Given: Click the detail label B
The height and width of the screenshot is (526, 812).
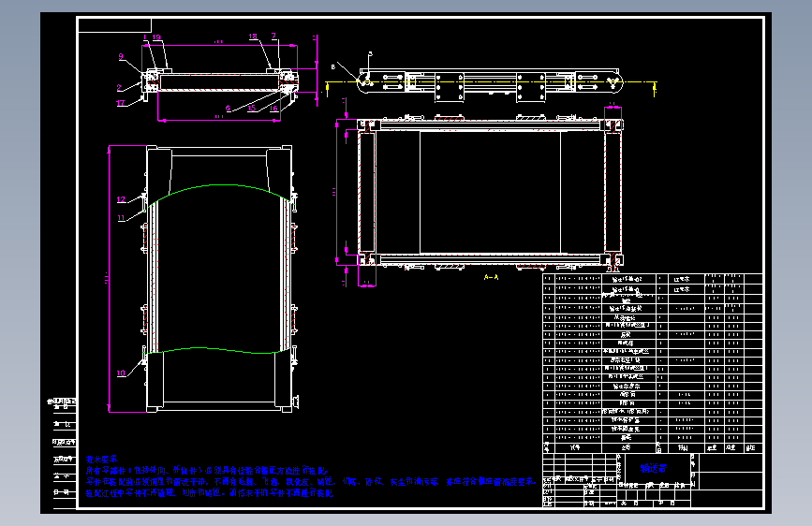Looking at the screenshot, I should [333, 66].
